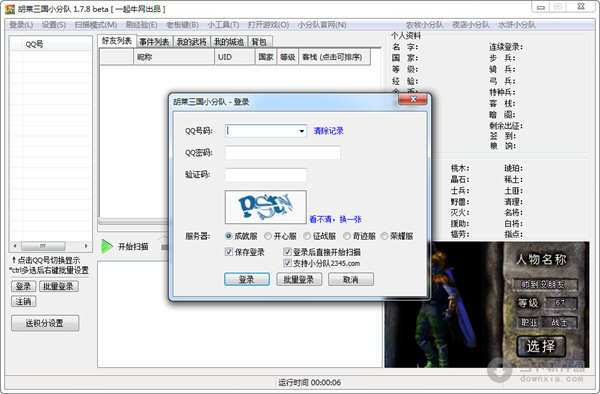Switch to the 背包 tab
The width and height of the screenshot is (600, 394).
pos(259,42)
